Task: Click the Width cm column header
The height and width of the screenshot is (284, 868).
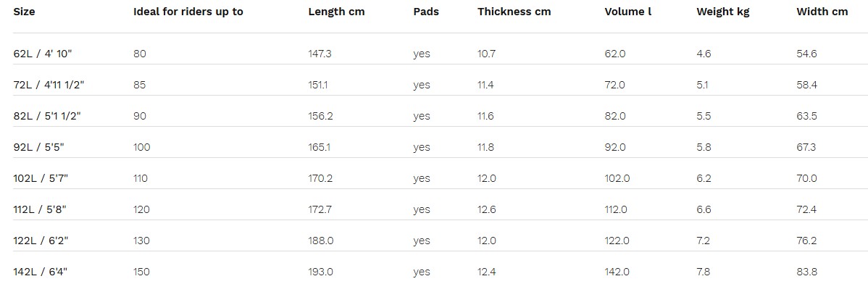Action: [x=822, y=12]
